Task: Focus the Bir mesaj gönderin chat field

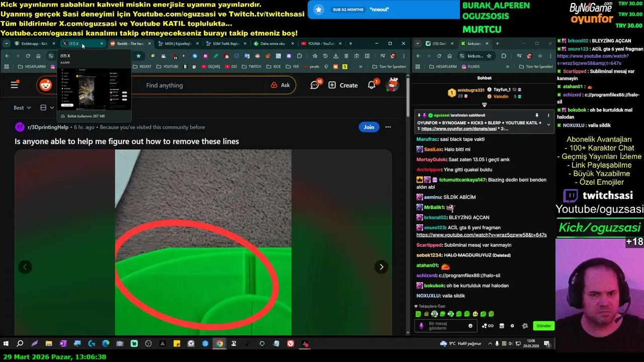Action: 447,326
